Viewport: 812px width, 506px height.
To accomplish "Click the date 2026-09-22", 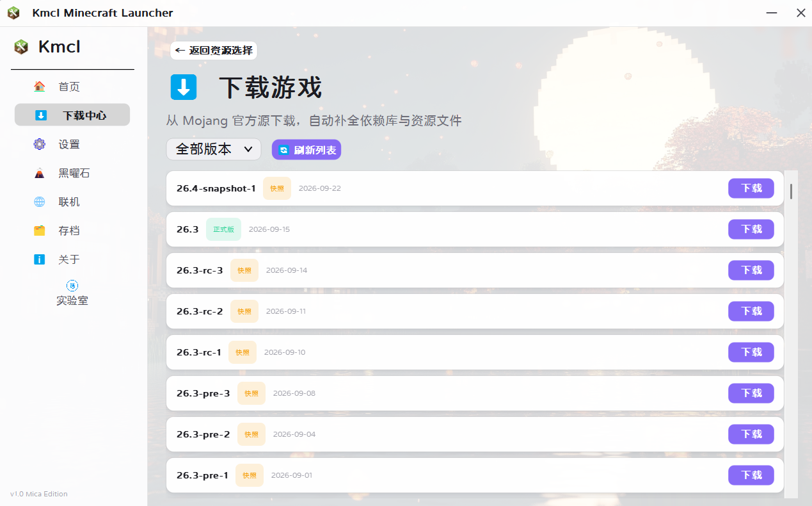I will [x=319, y=188].
